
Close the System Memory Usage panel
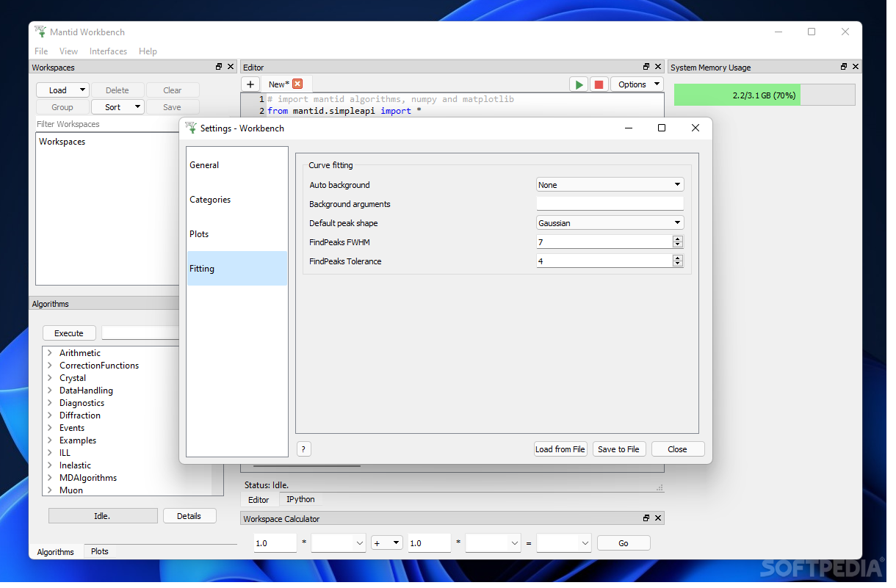click(856, 67)
